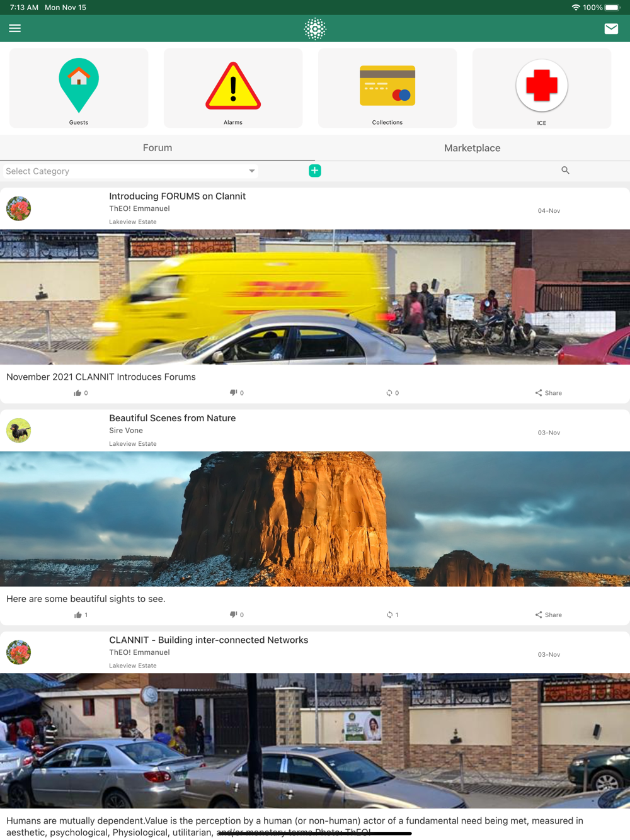Open the parked cars street photo

point(315,741)
